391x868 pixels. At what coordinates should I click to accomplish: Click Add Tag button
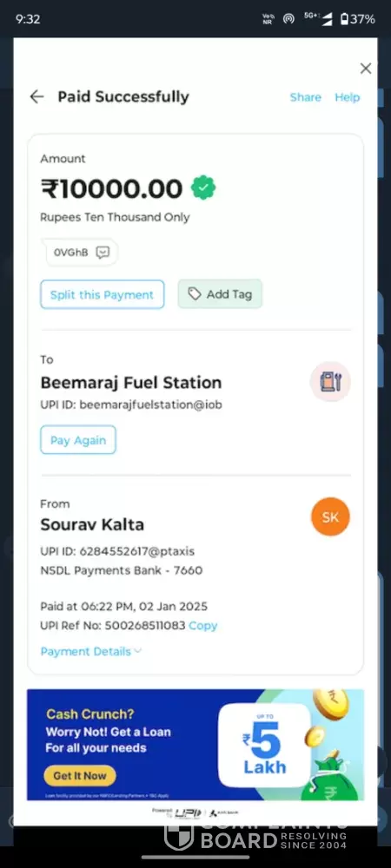pos(220,294)
